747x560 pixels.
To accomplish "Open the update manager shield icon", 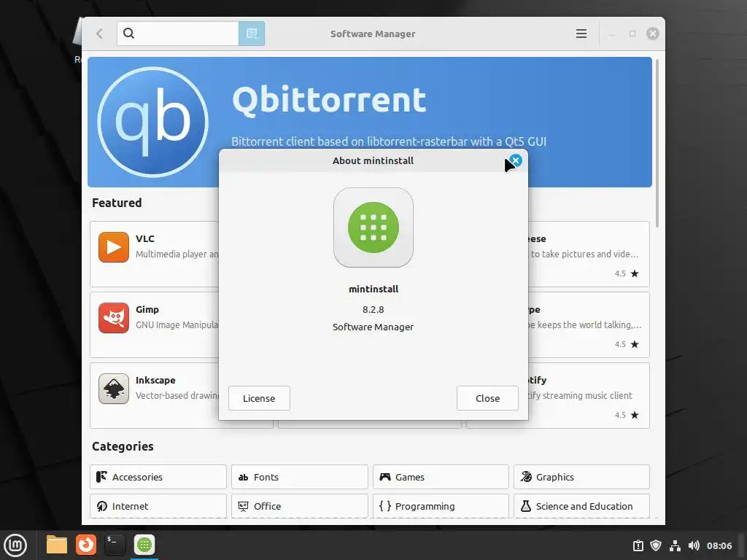I will coord(656,545).
